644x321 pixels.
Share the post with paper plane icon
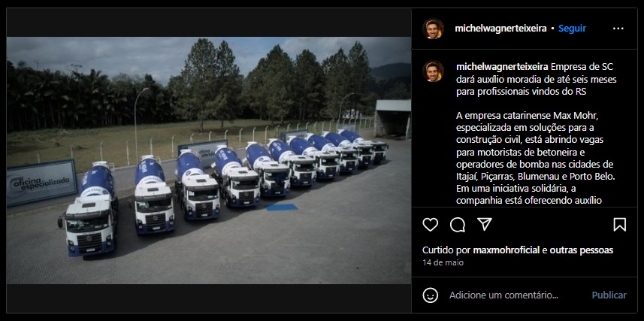tap(484, 224)
